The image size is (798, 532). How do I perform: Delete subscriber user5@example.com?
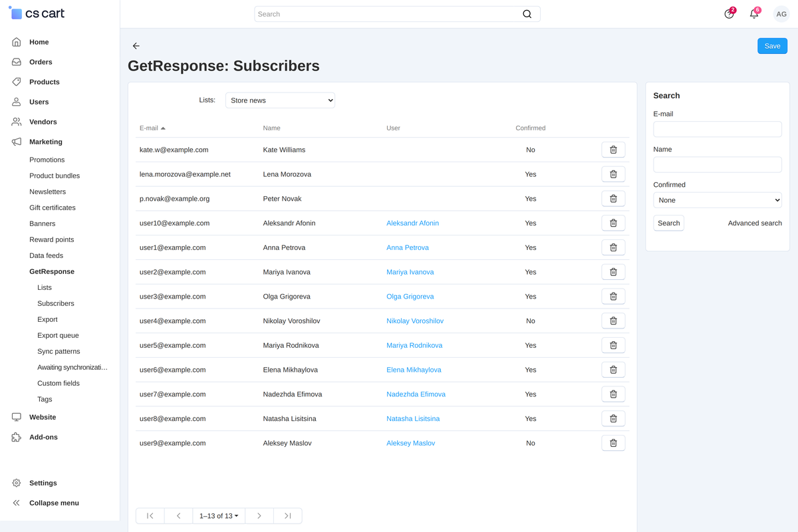[x=613, y=345]
